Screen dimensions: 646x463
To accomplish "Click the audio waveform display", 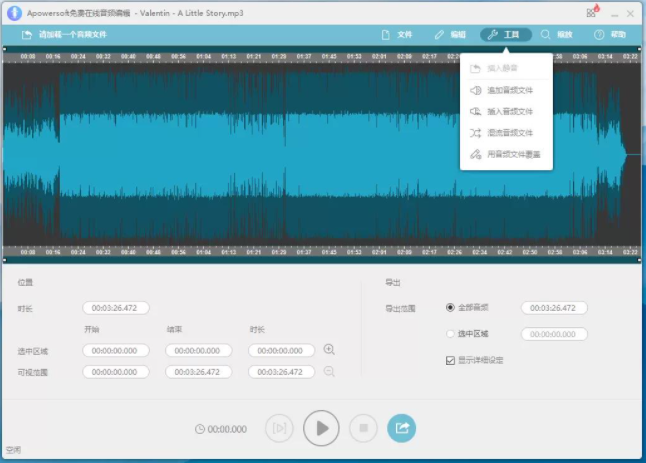I will pos(321,154).
